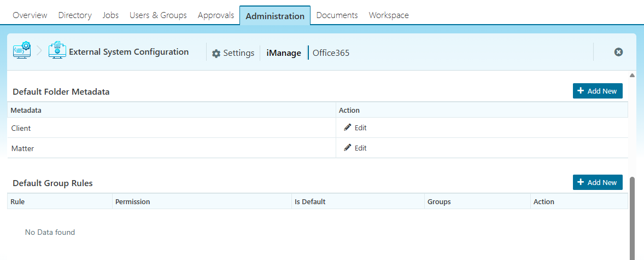Click the Default Folder Metadata heading
This screenshot has width=644, height=260.
pos(61,92)
